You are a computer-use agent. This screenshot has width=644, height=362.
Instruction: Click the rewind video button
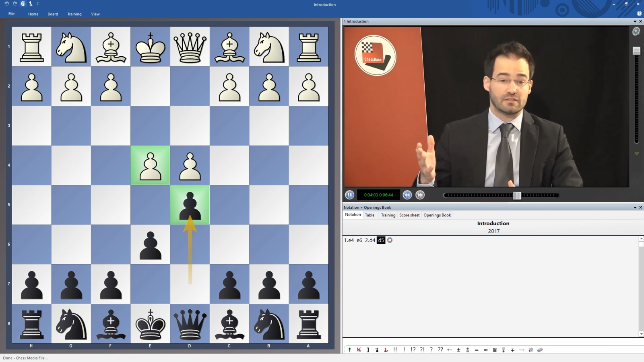click(x=407, y=195)
